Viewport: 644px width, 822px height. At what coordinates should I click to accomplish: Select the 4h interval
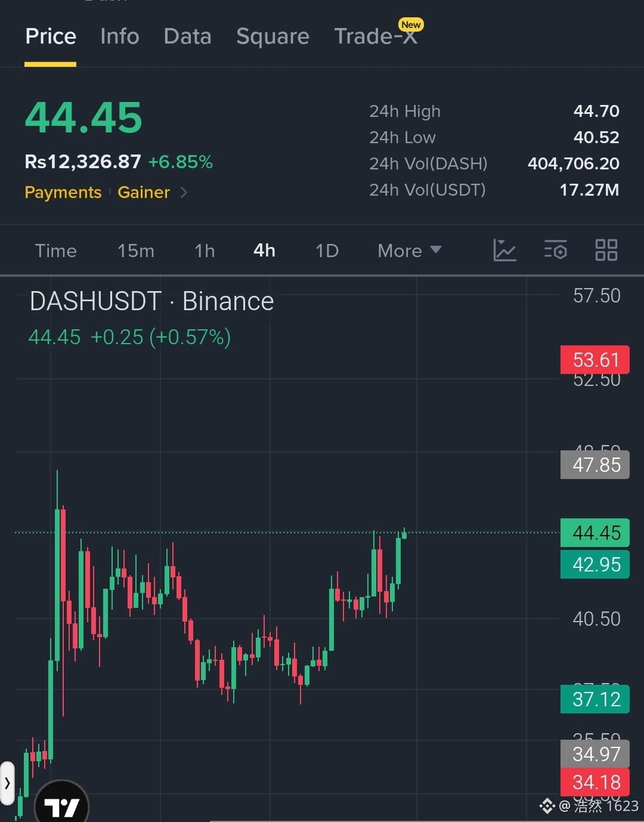click(264, 251)
